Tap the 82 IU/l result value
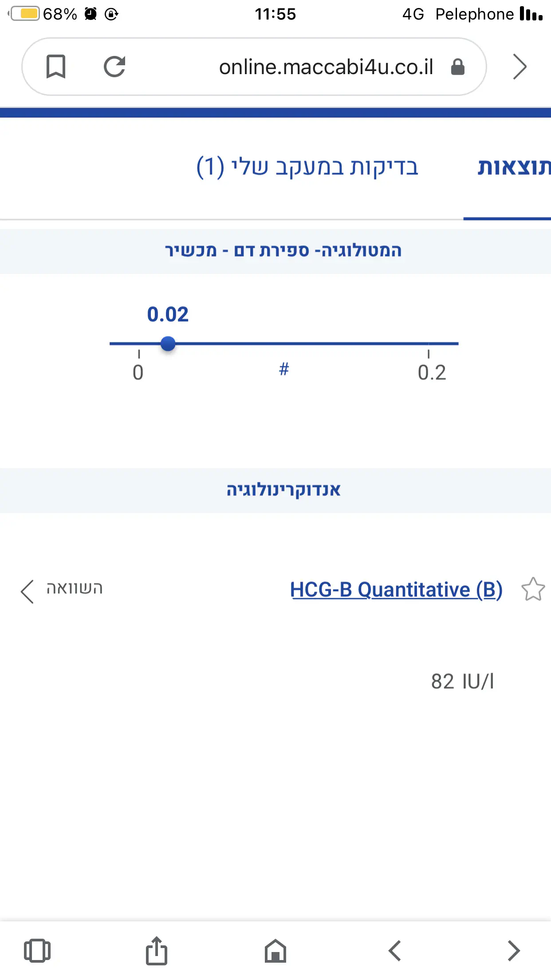This screenshot has height=980, width=551. pos(462,681)
